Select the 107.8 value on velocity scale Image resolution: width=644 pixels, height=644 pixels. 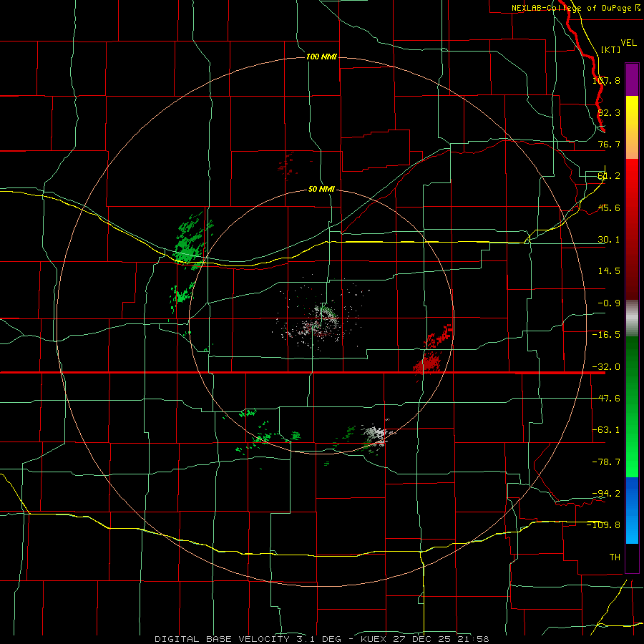tap(606, 80)
